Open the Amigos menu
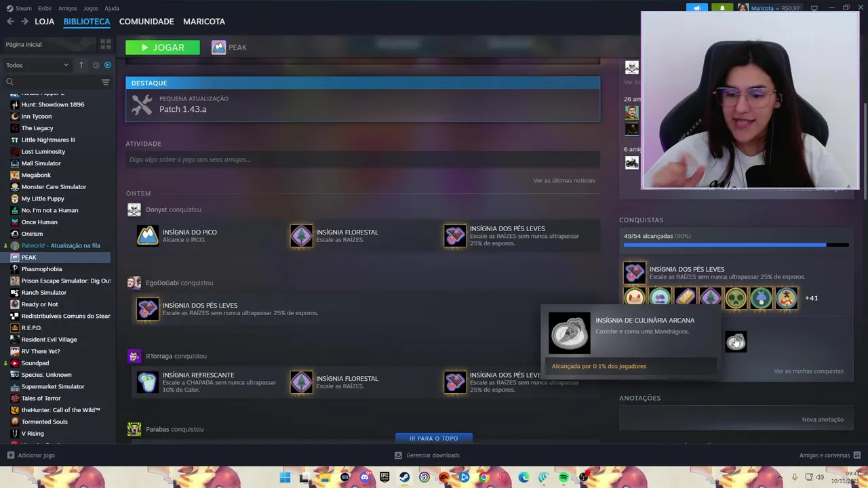Screen dimensions: 868x488 68,8
